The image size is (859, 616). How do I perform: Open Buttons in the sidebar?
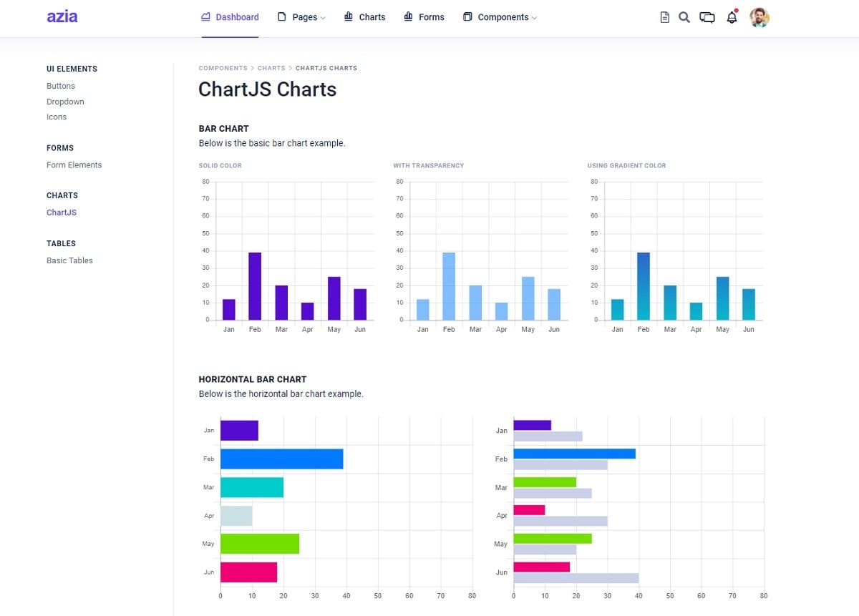[x=61, y=86]
